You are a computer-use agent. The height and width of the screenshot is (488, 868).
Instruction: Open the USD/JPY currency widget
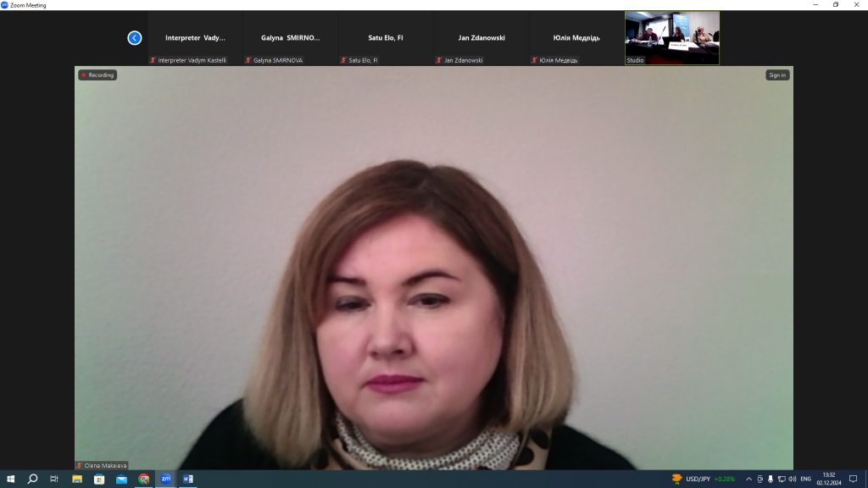703,479
